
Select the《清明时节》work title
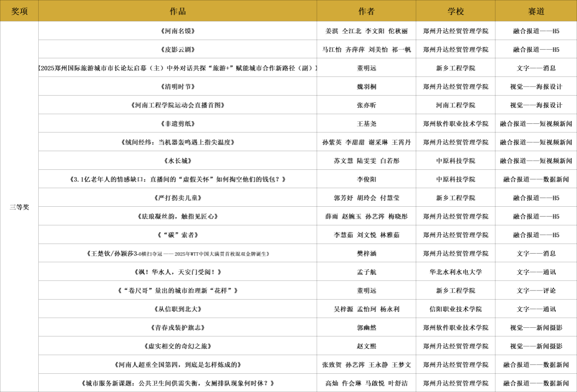tap(177, 87)
